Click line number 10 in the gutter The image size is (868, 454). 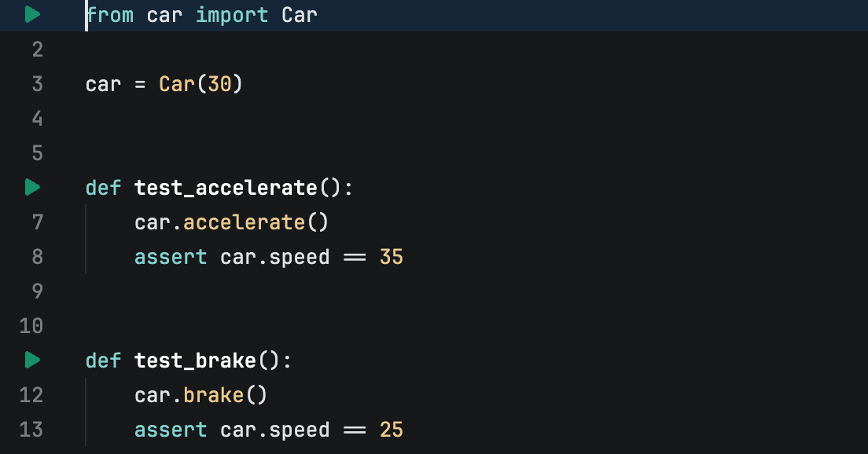[31, 325]
